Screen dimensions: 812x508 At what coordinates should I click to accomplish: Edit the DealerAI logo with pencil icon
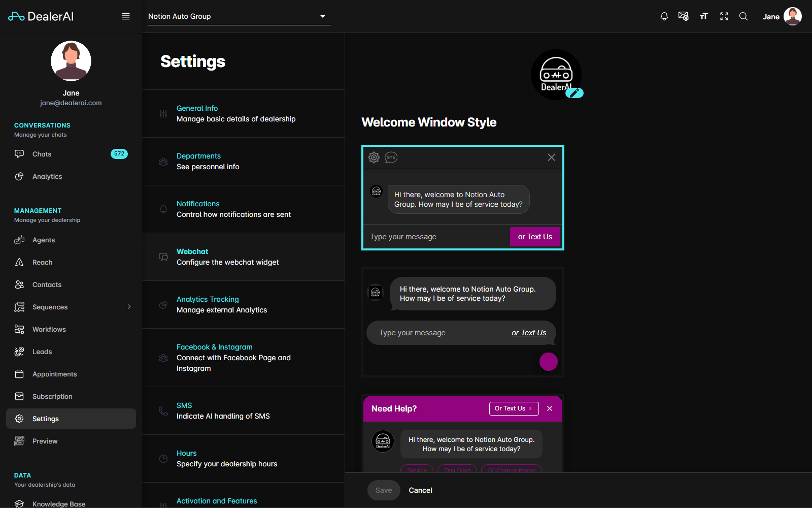point(574,93)
